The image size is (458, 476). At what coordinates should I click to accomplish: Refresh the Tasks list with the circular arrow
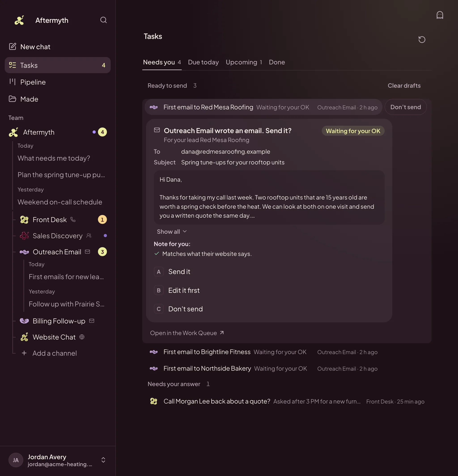coord(422,39)
